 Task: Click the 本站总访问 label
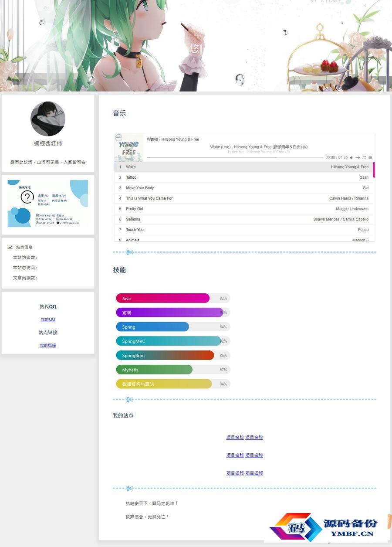25,268
